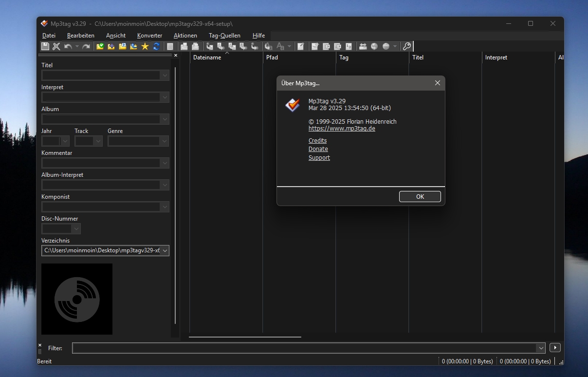Open the Credits link
The width and height of the screenshot is (588, 377).
317,140
